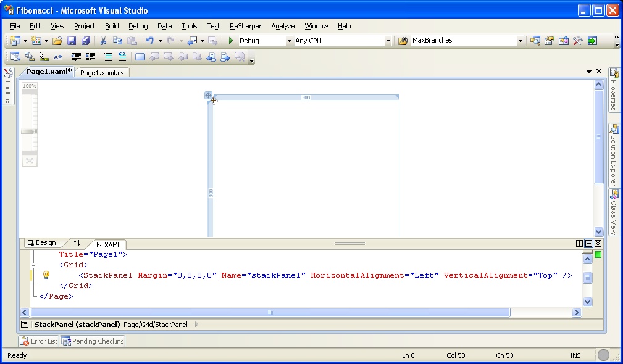623x364 pixels.
Task: Click the Open File folder icon
Action: coord(57,41)
